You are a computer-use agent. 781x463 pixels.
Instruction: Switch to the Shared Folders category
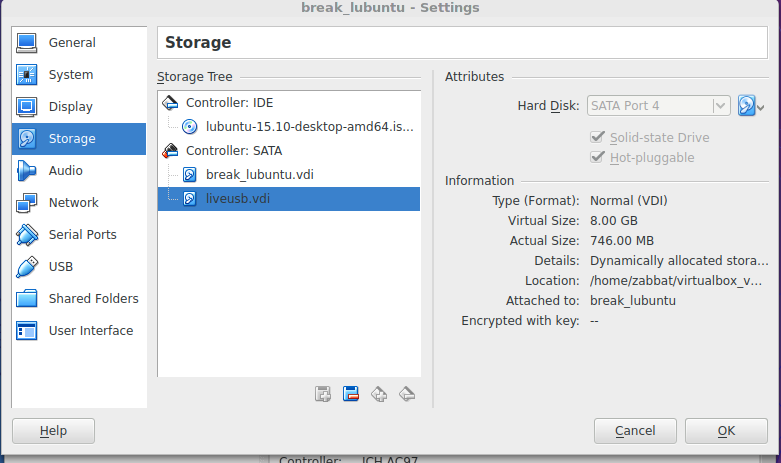79,299
